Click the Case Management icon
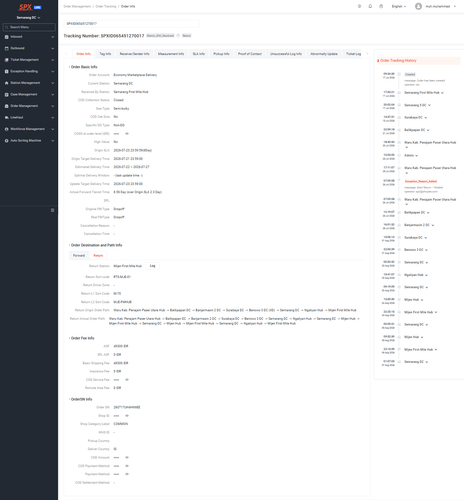Viewport: 464px width, 500px height. coord(6,95)
